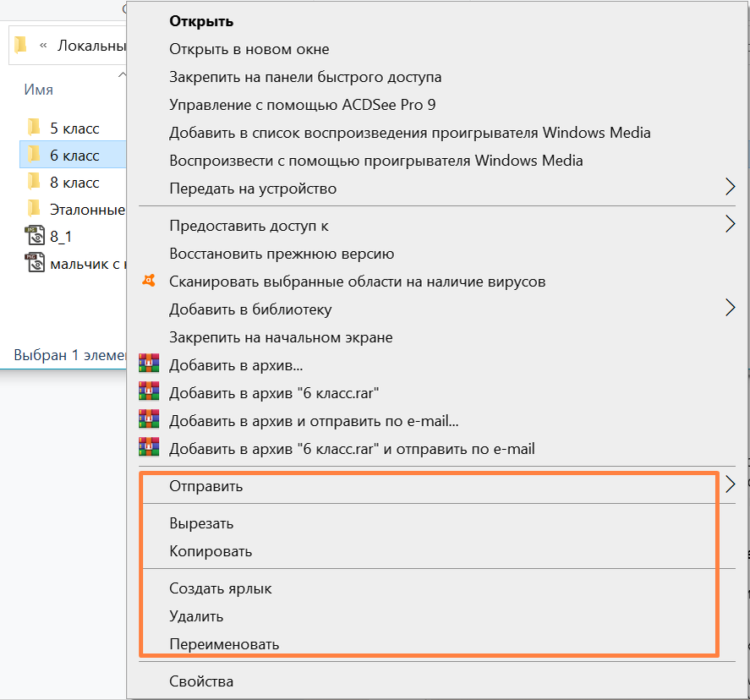Expand the "Предоставить доступ к" submenu arrow

pos(730,225)
